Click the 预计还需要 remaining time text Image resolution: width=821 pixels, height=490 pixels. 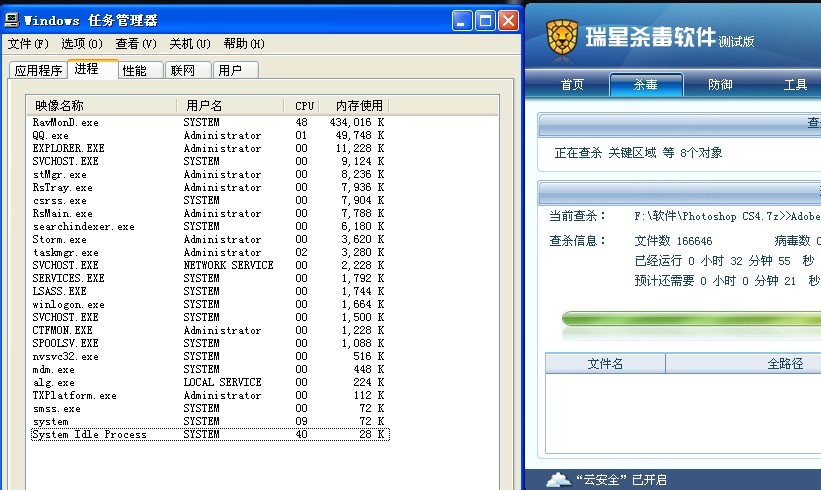pos(727,281)
